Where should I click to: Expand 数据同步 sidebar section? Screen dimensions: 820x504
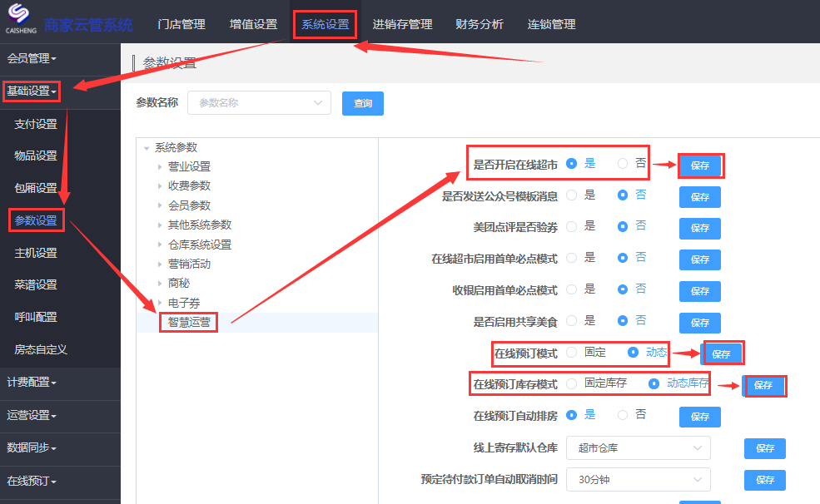(32, 447)
